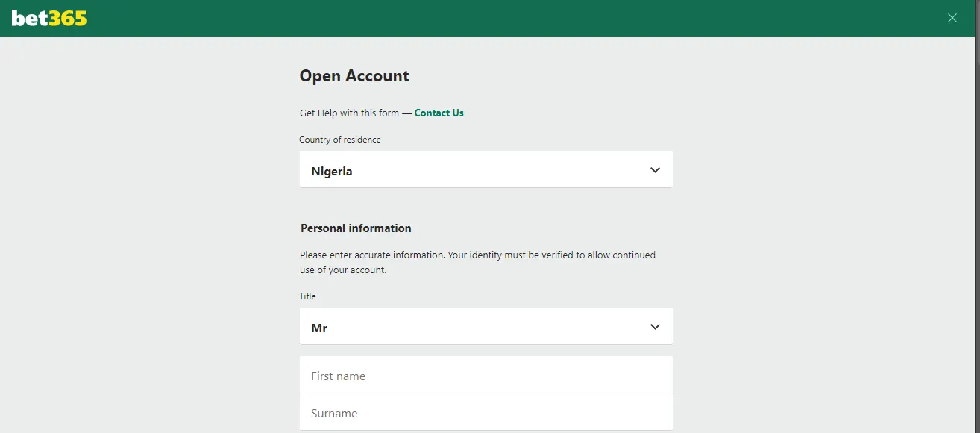Click the identity verification notice text

477,262
